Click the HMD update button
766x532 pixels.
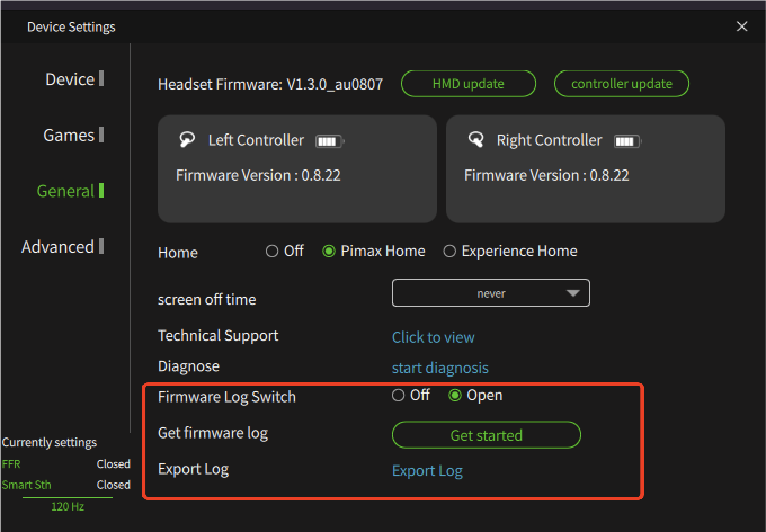point(468,84)
